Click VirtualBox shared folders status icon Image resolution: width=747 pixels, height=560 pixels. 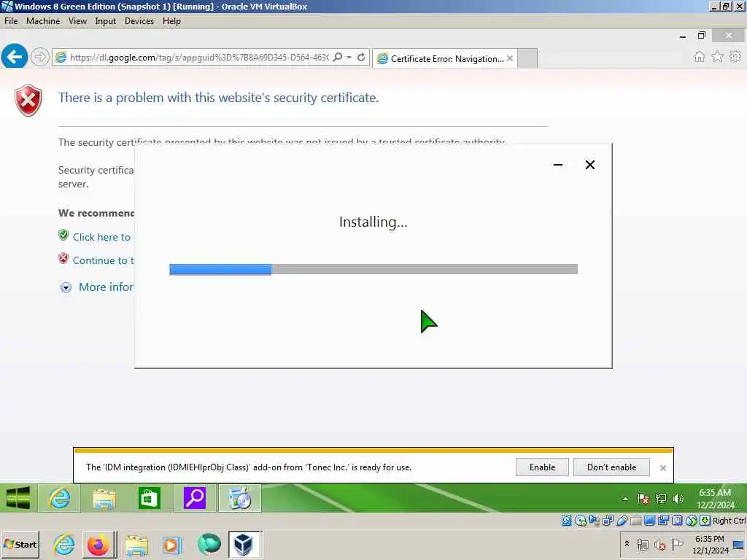(x=635, y=521)
